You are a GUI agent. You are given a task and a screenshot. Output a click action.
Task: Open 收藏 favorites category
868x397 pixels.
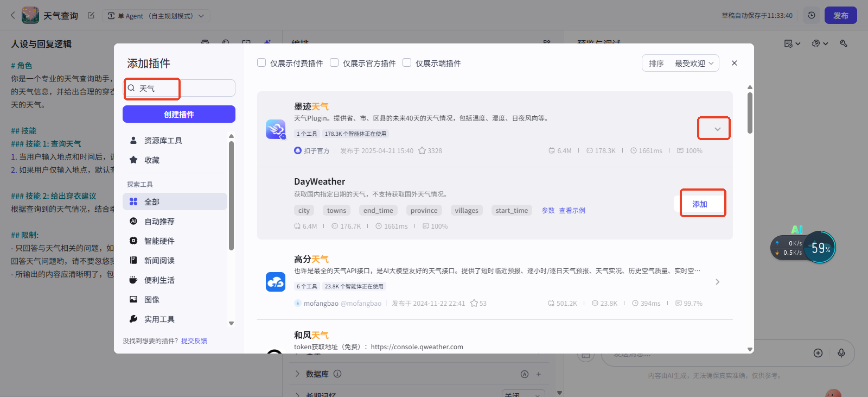tap(175, 160)
